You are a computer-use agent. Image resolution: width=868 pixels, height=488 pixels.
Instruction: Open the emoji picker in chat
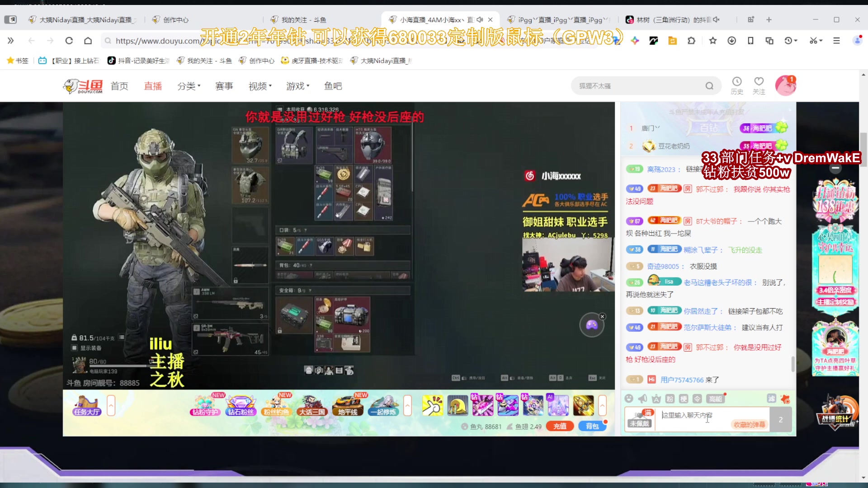tap(629, 399)
